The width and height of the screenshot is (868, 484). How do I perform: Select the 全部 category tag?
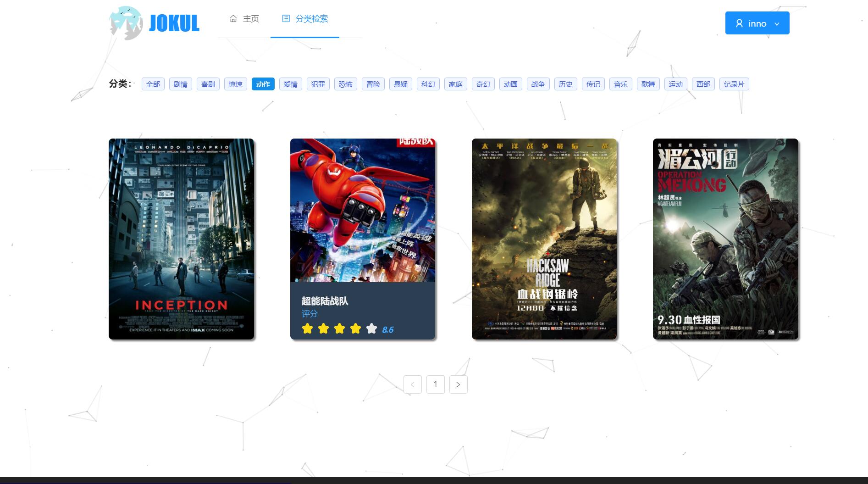(153, 84)
